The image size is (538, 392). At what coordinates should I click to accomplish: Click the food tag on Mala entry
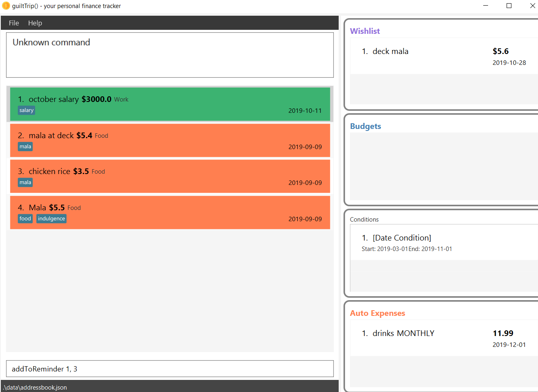[25, 219]
